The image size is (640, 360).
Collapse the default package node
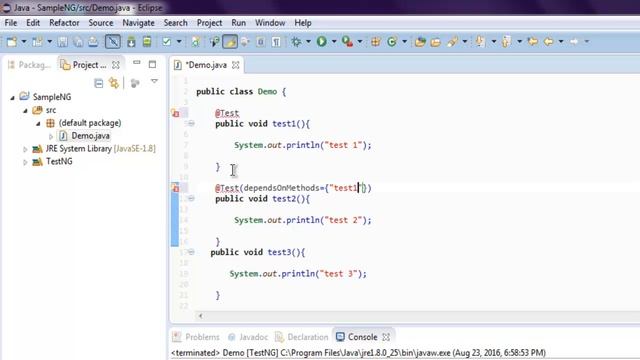point(38,123)
